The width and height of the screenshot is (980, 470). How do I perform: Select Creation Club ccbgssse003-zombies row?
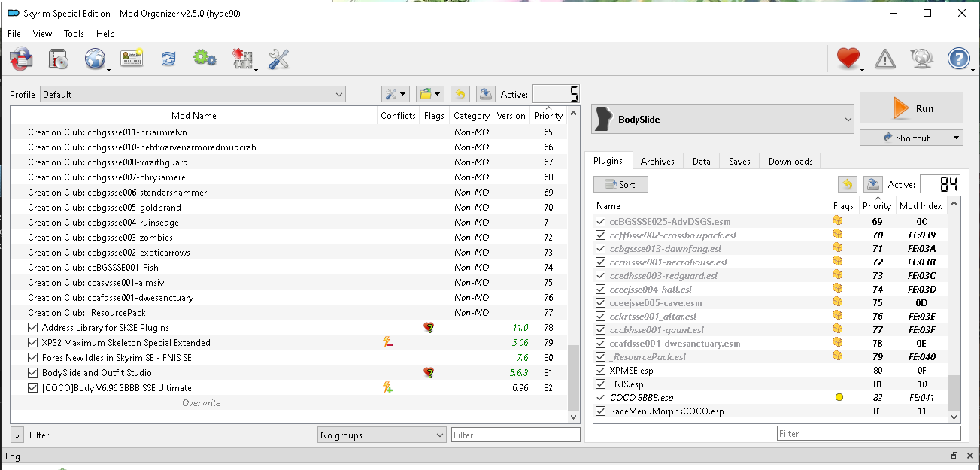tap(289, 238)
